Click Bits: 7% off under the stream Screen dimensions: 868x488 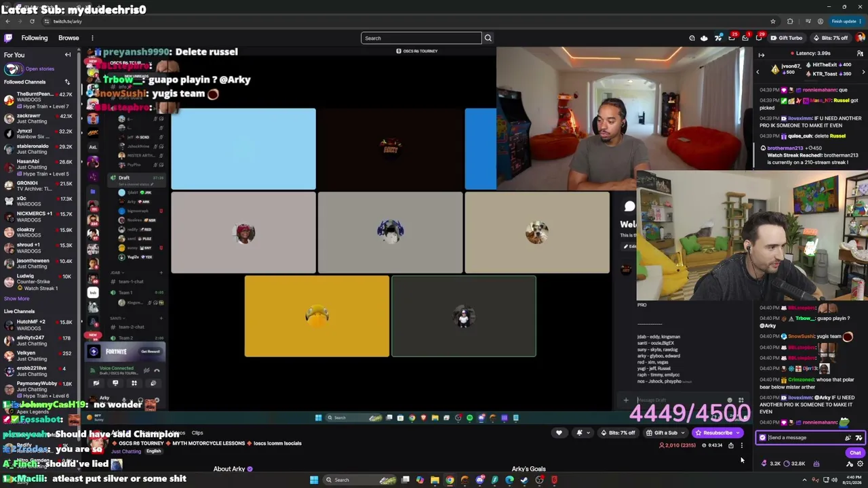pyautogui.click(x=618, y=432)
